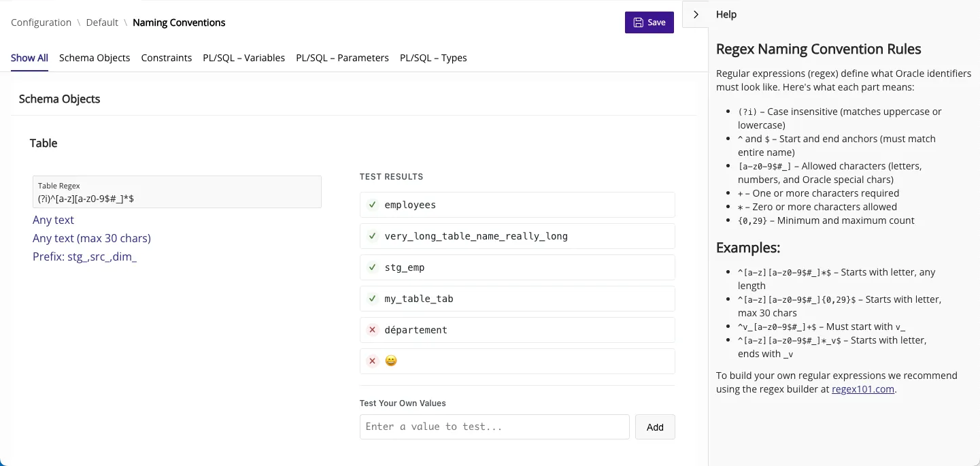Viewport: 980px width, 466px height.
Task: Click the green checkmark beside employees
Action: [x=372, y=205]
